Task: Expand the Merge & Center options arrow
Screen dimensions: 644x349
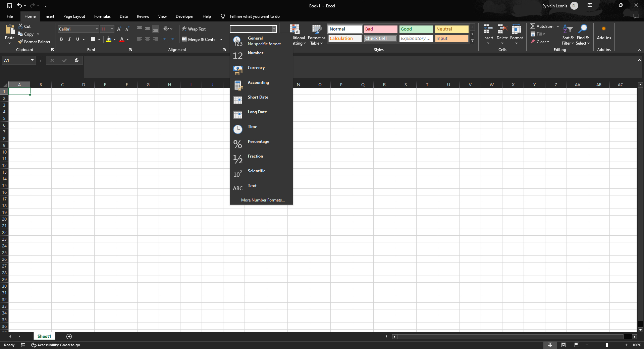Action: tap(221, 40)
